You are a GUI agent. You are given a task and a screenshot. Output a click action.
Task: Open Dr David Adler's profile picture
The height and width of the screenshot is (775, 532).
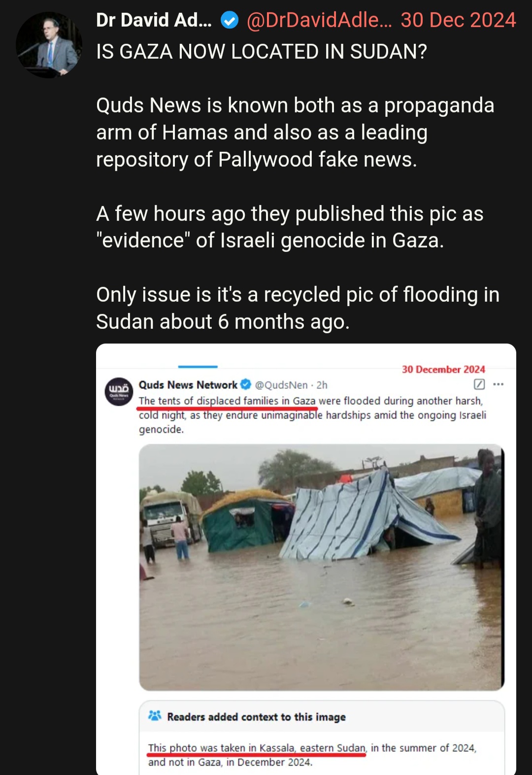[x=49, y=45]
